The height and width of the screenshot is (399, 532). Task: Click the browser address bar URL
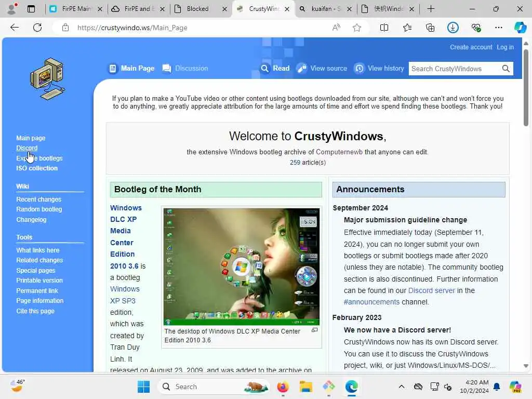tap(132, 28)
